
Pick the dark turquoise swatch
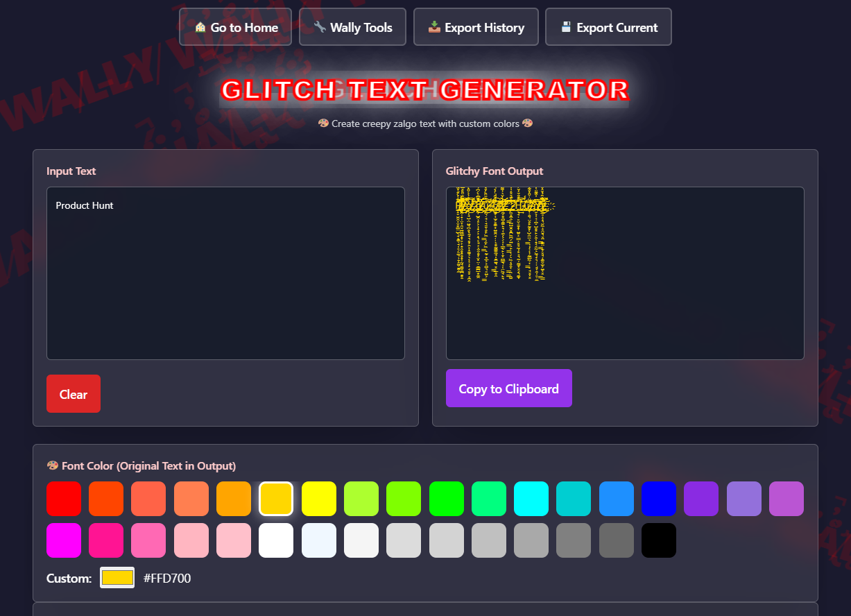(x=574, y=499)
